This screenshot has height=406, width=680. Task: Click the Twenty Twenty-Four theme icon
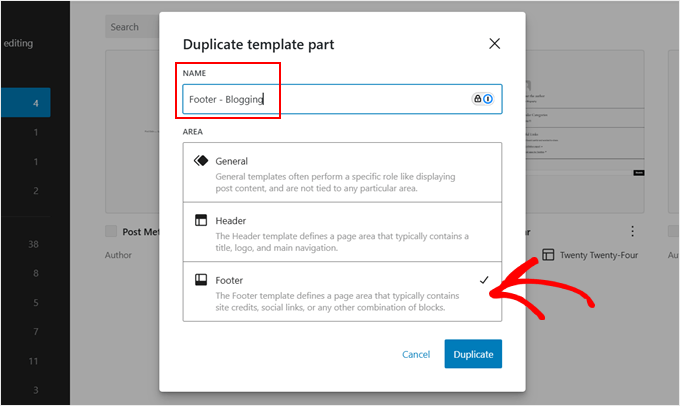click(547, 255)
